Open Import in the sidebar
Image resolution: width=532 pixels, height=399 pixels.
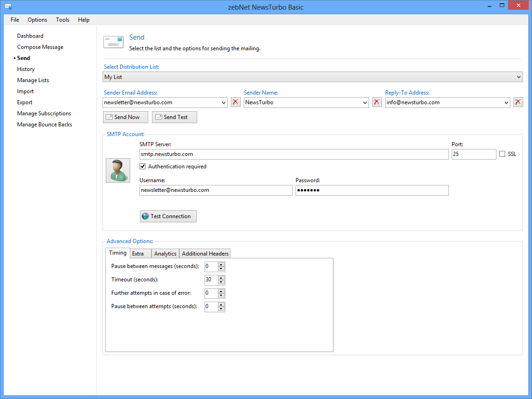click(x=25, y=91)
